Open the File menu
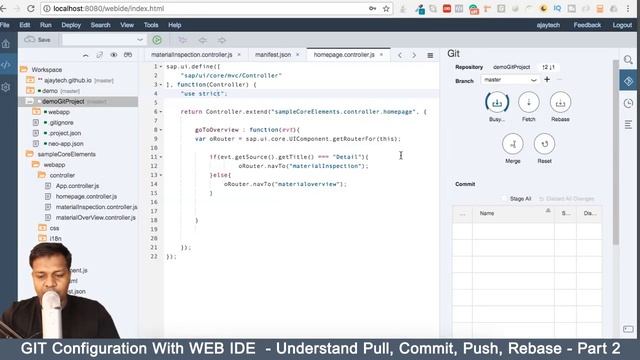640x360 pixels. [4, 25]
